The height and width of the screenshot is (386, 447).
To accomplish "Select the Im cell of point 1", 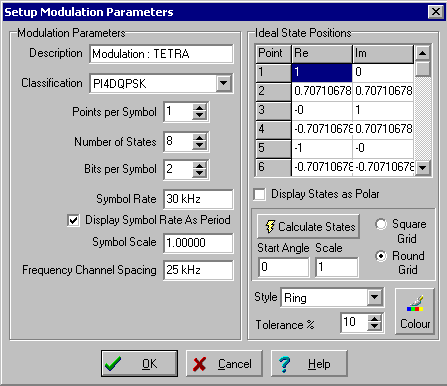I will [383, 72].
